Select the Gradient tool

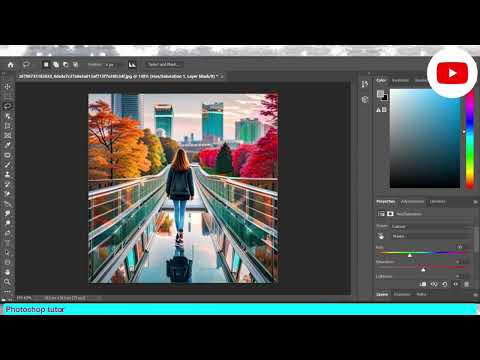point(7,204)
